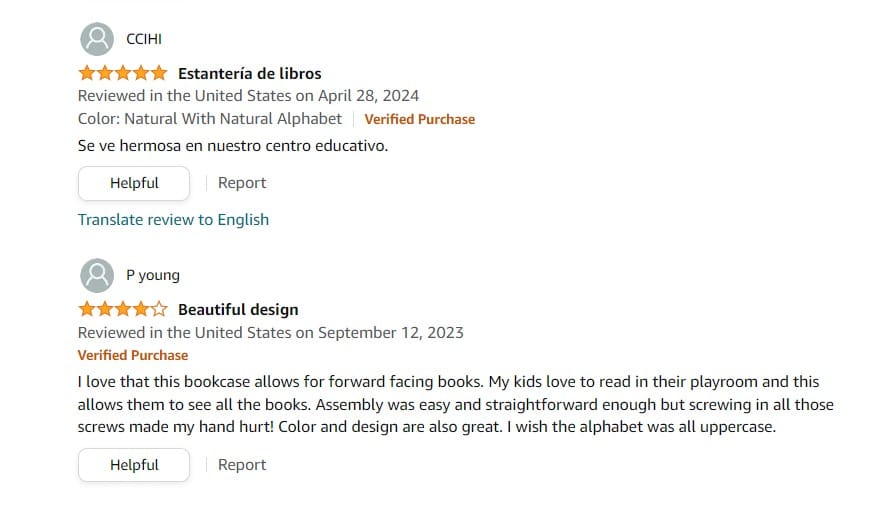892x505 pixels.
Task: Click the five-star rating on CCIHI's review
Action: coord(123,73)
